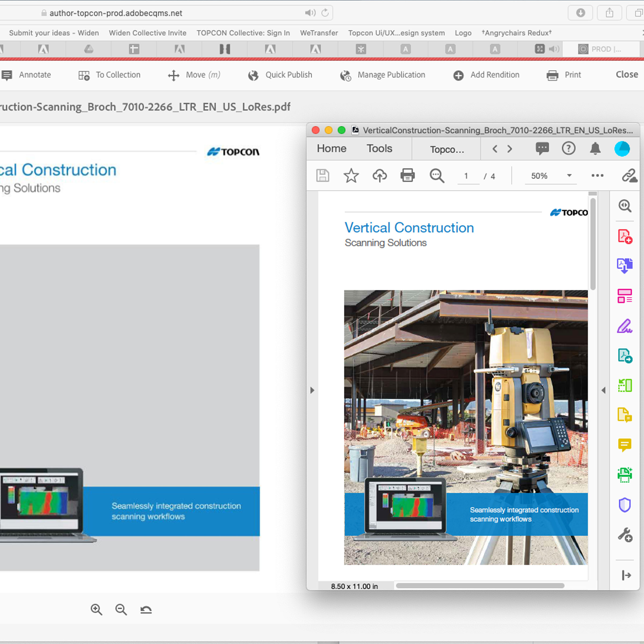Switch to Acrobat's Home tab
This screenshot has height=644, width=644.
332,148
